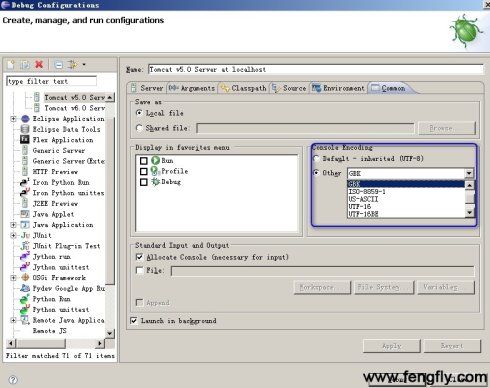Expand the Java Application tree node

[13, 225]
